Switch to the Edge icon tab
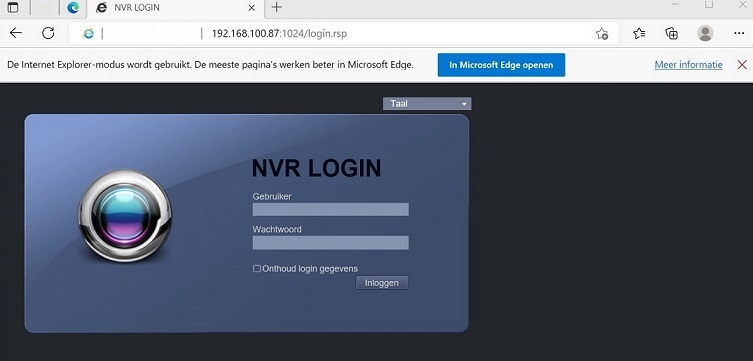The image size is (753, 361). (73, 8)
